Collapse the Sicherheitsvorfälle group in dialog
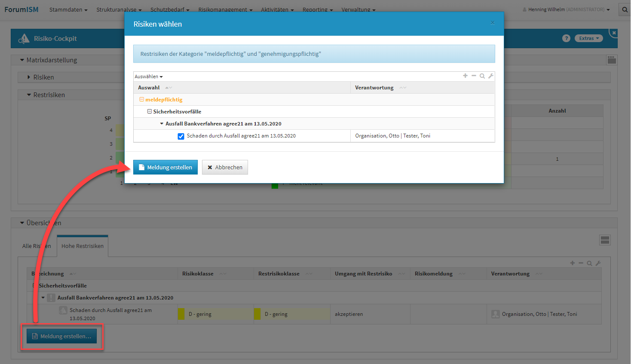The image size is (631, 364). tap(150, 112)
